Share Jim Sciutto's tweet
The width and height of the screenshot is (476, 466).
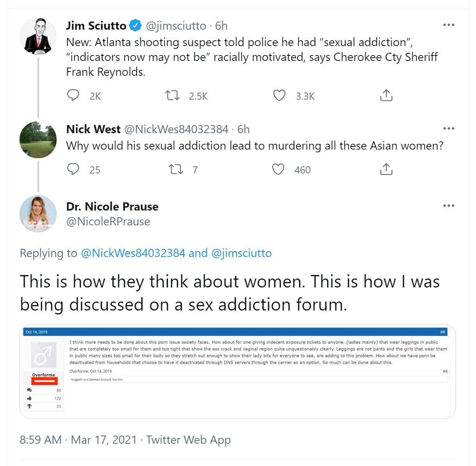click(x=386, y=95)
